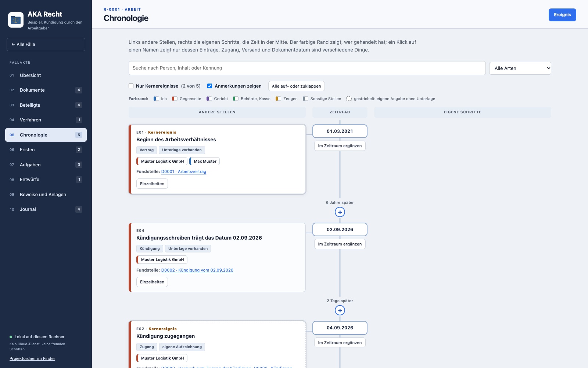The width and height of the screenshot is (588, 368).
Task: Open 'Beweise und Anlagen' section
Action: (46, 194)
